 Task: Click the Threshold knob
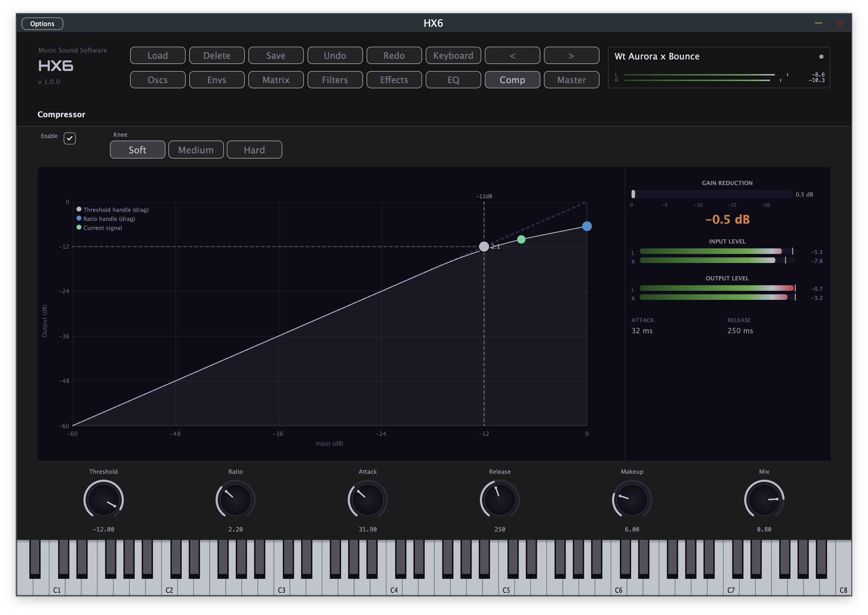(103, 499)
